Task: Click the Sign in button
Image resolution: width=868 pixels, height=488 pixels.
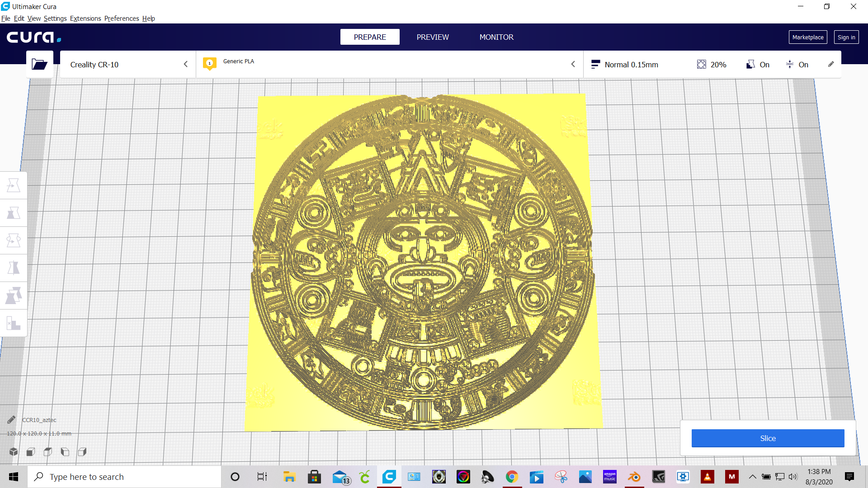Action: tap(846, 37)
